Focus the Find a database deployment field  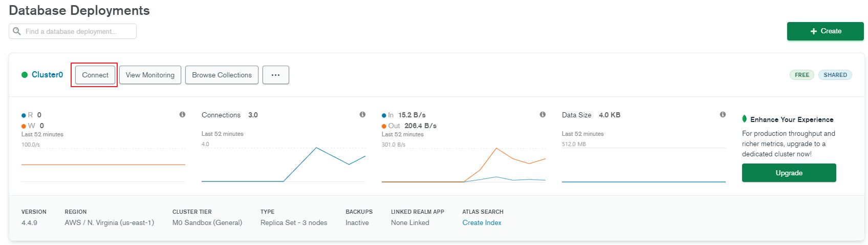click(73, 31)
